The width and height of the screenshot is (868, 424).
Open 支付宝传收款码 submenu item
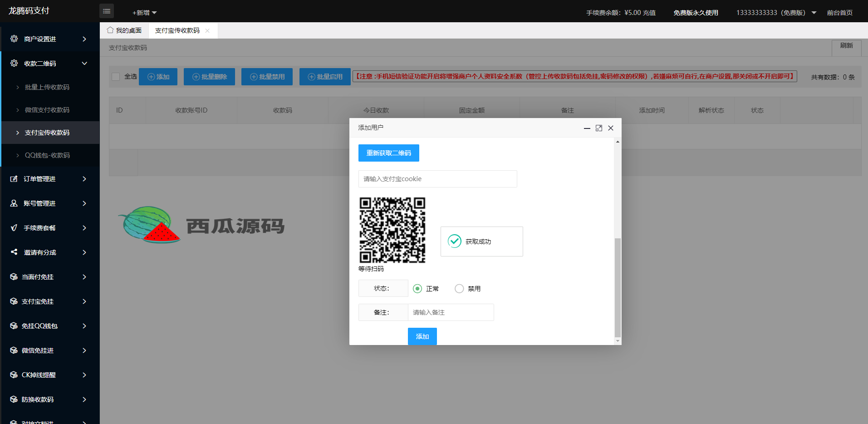(50, 133)
